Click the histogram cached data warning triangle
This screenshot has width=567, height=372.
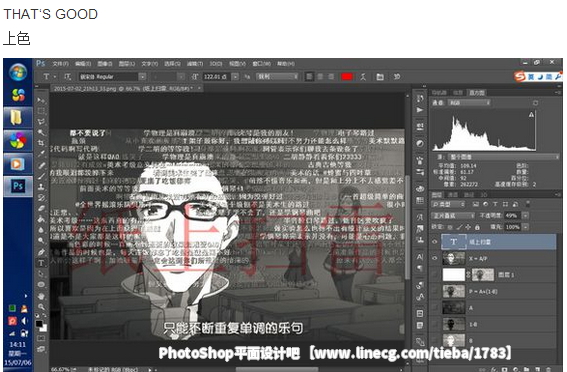[x=531, y=115]
